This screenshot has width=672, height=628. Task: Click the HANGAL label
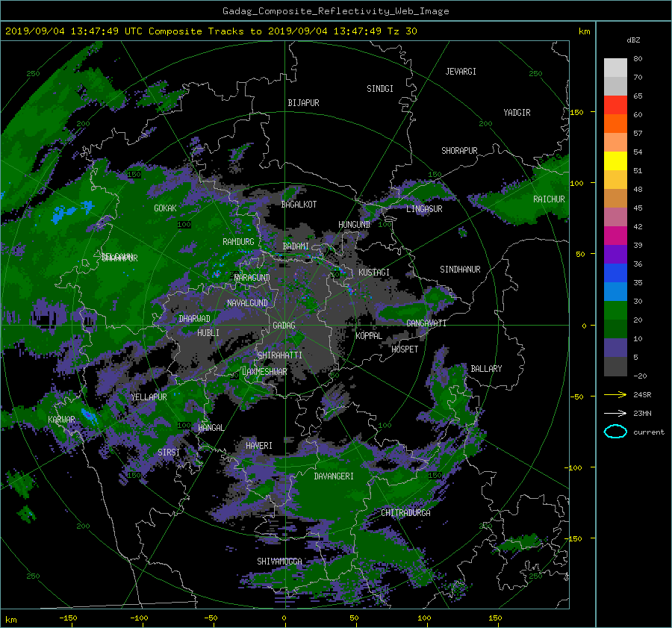click(211, 428)
